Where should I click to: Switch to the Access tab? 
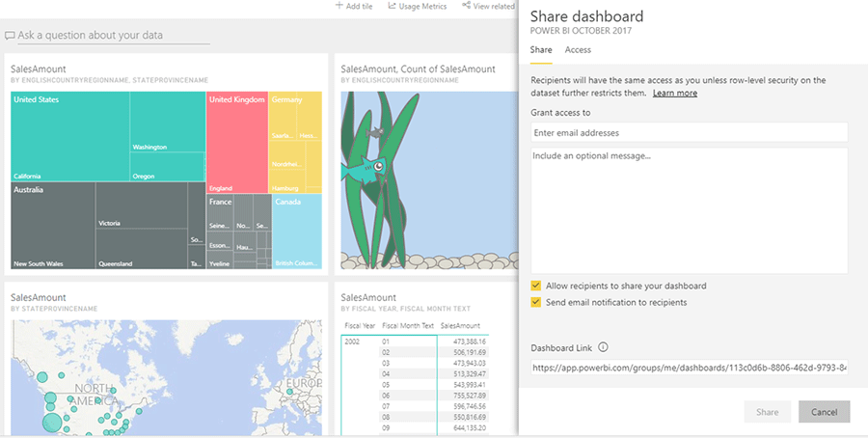tap(578, 50)
